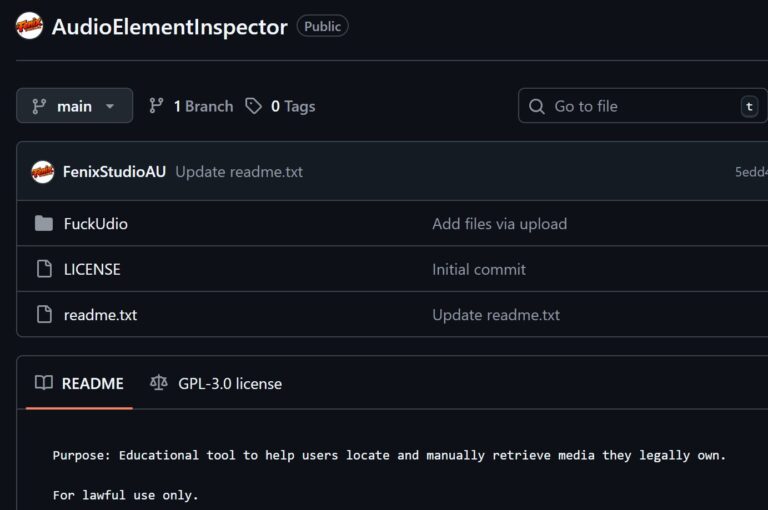This screenshot has width=768, height=510.
Task: Open the readme.txt file
Action: (100, 314)
